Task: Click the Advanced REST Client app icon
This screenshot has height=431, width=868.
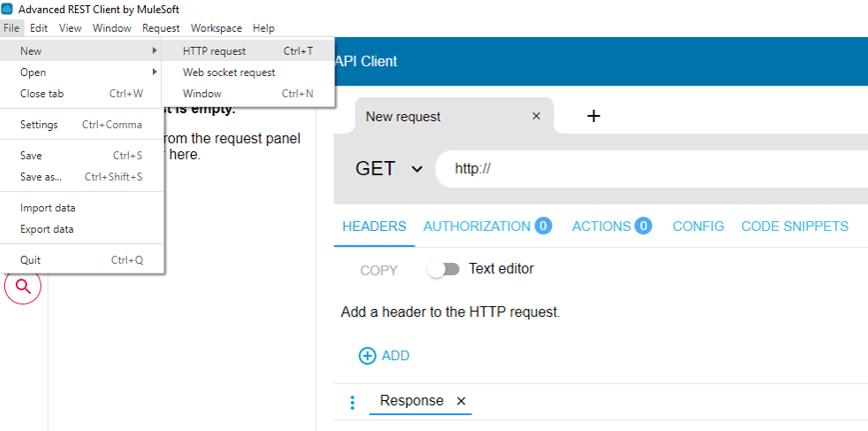Action: pyautogui.click(x=7, y=9)
